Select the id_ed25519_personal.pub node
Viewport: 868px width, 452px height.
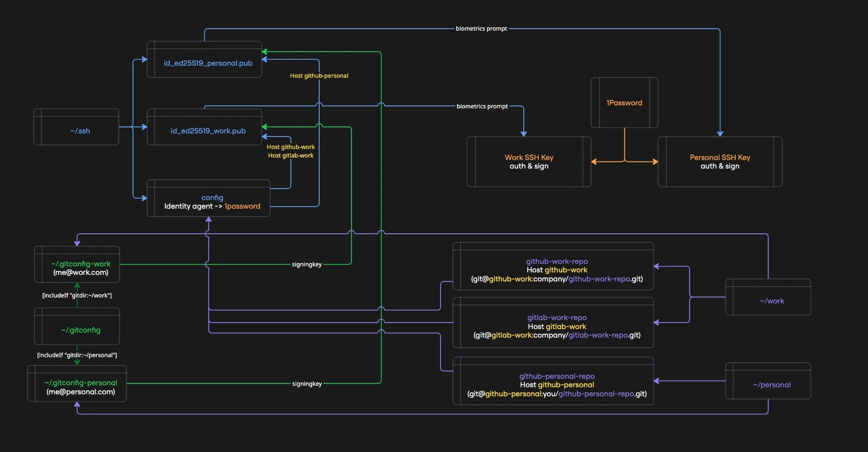(204, 59)
